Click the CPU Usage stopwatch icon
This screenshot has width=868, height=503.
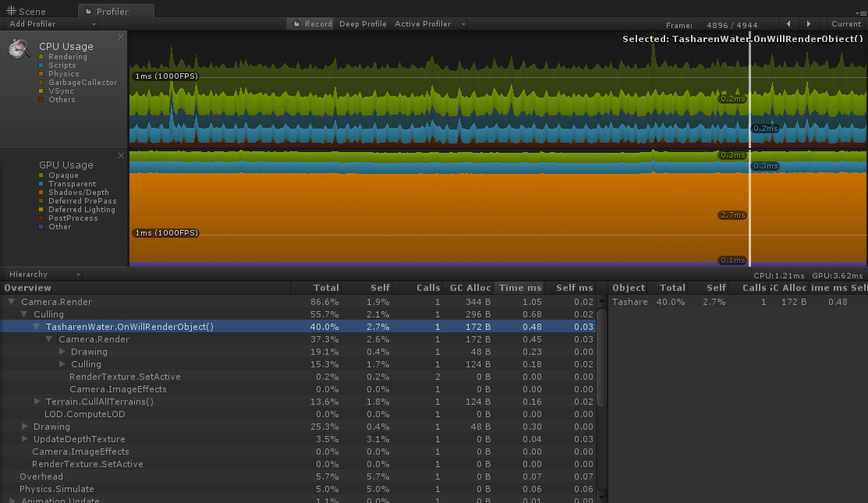pos(19,48)
